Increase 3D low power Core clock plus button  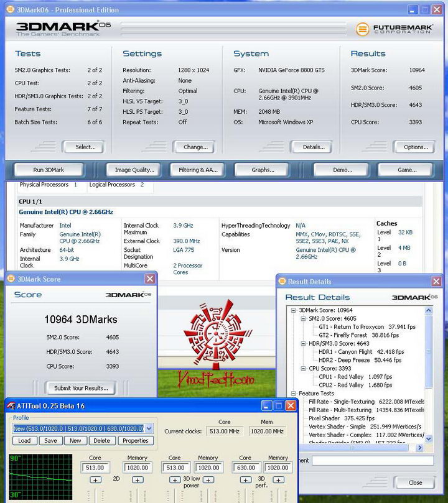(175, 480)
